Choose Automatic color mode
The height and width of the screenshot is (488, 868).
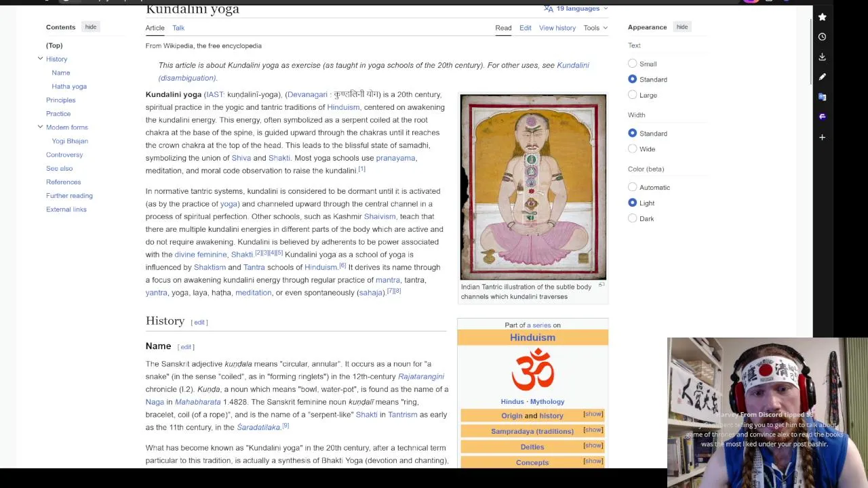click(633, 187)
